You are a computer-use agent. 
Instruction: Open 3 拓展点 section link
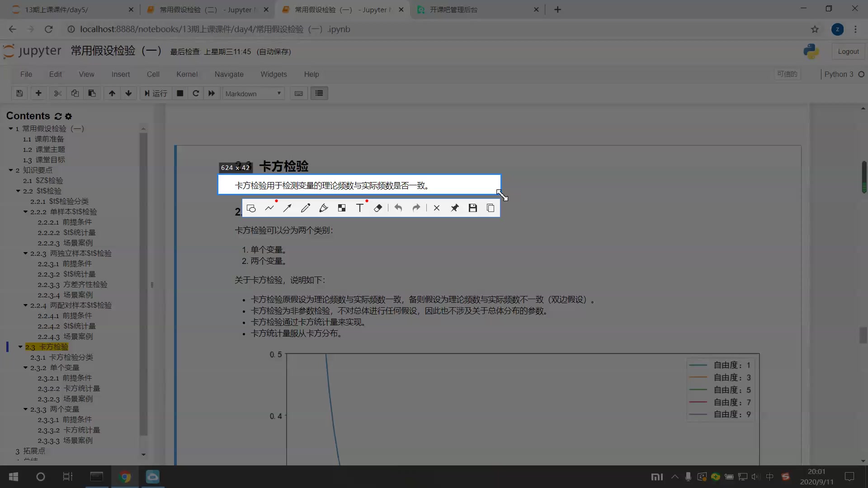[x=30, y=451]
